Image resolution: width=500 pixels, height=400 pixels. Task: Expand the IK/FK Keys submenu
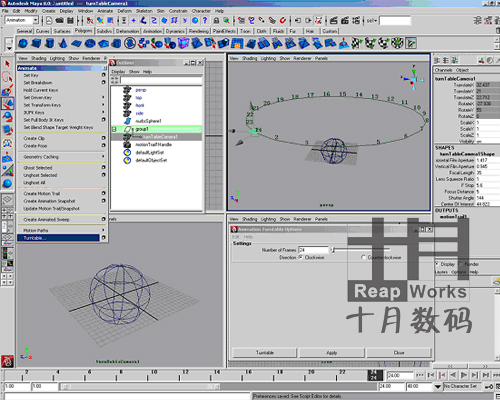click(103, 112)
